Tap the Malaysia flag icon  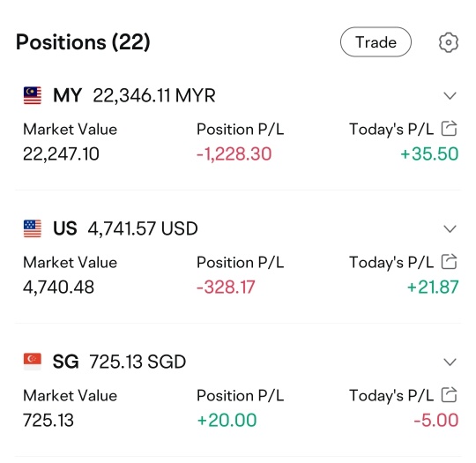[x=33, y=95]
